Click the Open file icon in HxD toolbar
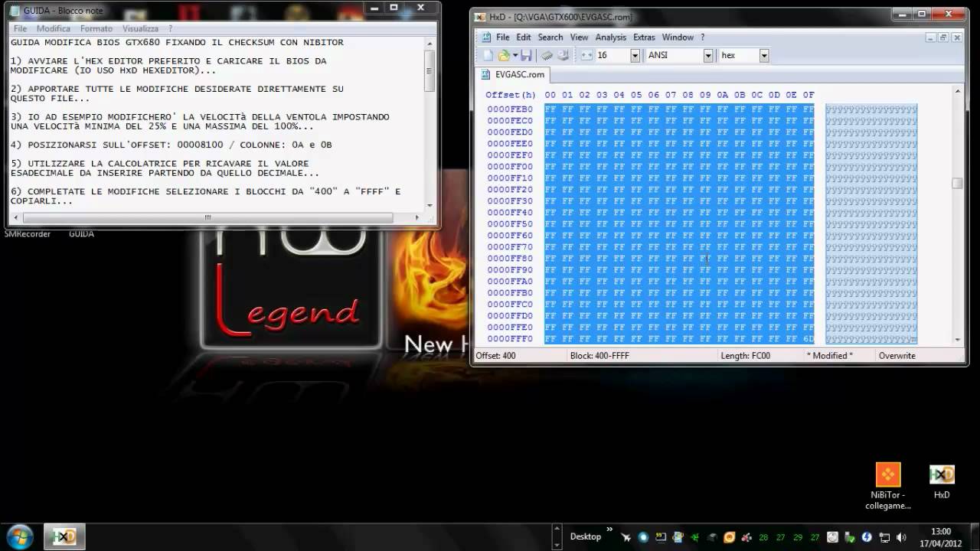980x551 pixels. (503, 55)
